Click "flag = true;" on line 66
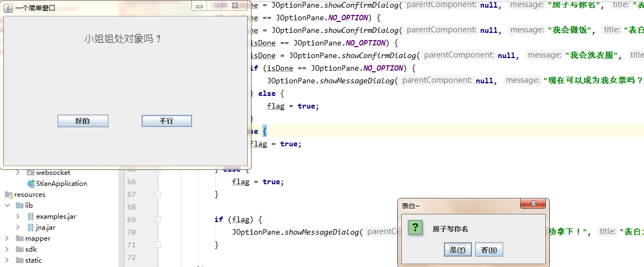The image size is (644, 267). (258, 182)
